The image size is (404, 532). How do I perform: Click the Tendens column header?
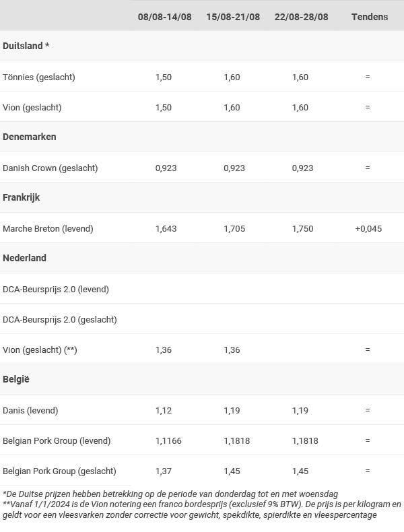tap(370, 17)
